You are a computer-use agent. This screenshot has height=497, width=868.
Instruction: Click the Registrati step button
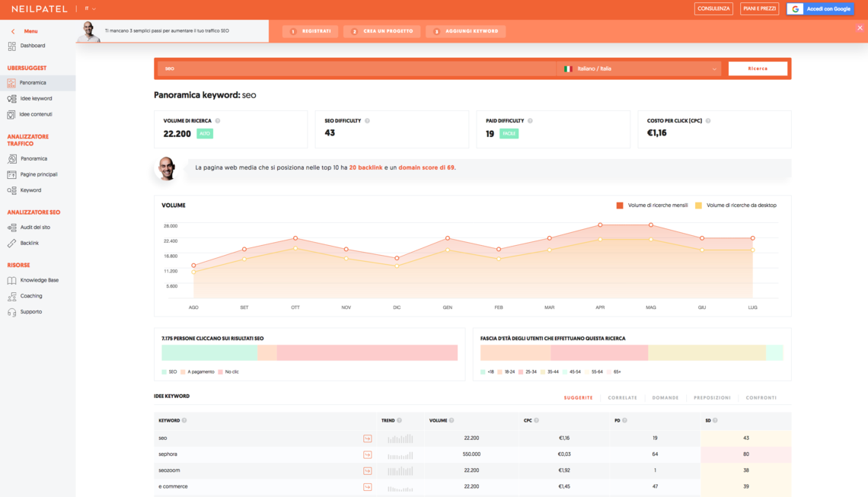click(x=311, y=31)
